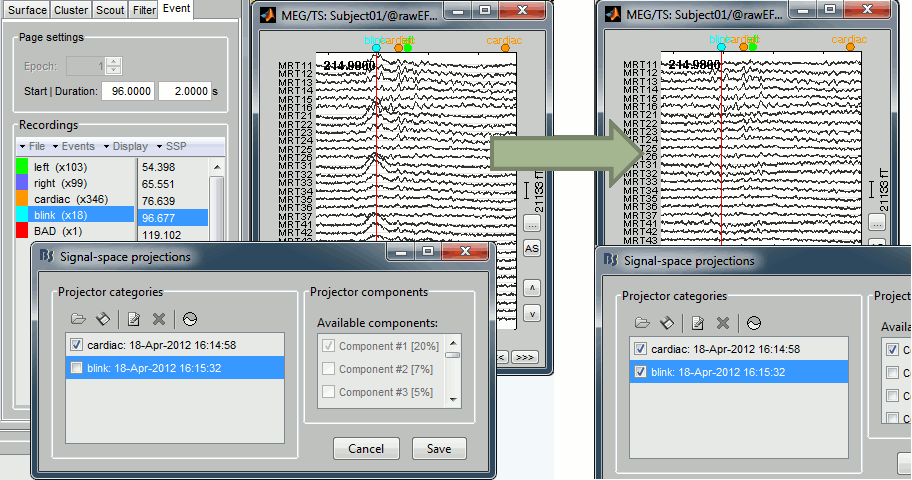
Task: Click the load projectors folder icon in left dialog
Action: pyautogui.click(x=78, y=319)
